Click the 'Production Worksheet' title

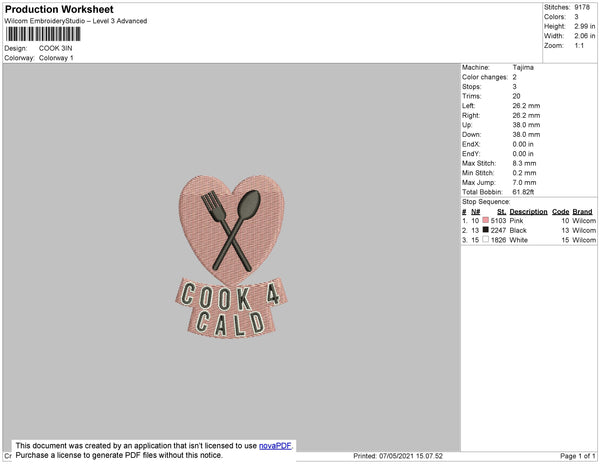59,9
